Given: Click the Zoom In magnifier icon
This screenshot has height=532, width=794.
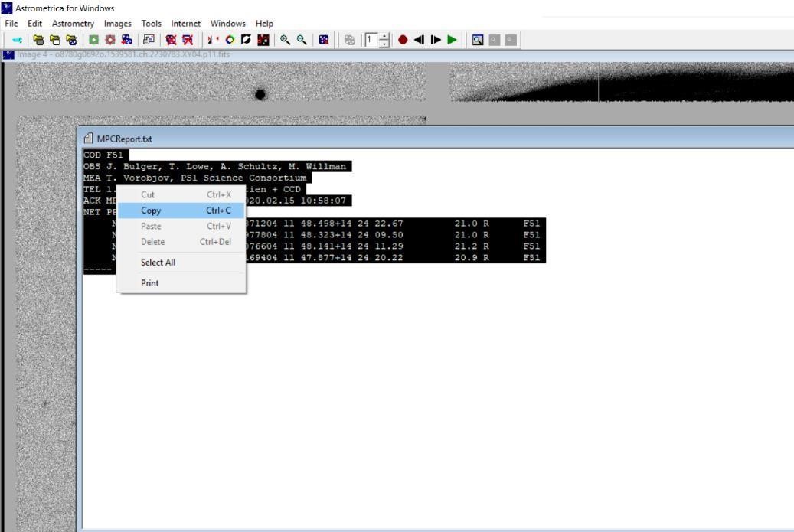Looking at the screenshot, I should (x=286, y=40).
